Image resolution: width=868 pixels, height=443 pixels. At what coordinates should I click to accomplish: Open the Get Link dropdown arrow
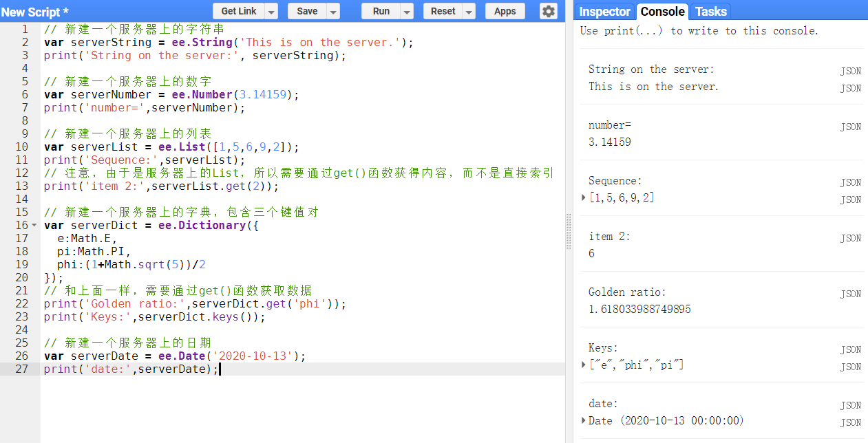(271, 12)
